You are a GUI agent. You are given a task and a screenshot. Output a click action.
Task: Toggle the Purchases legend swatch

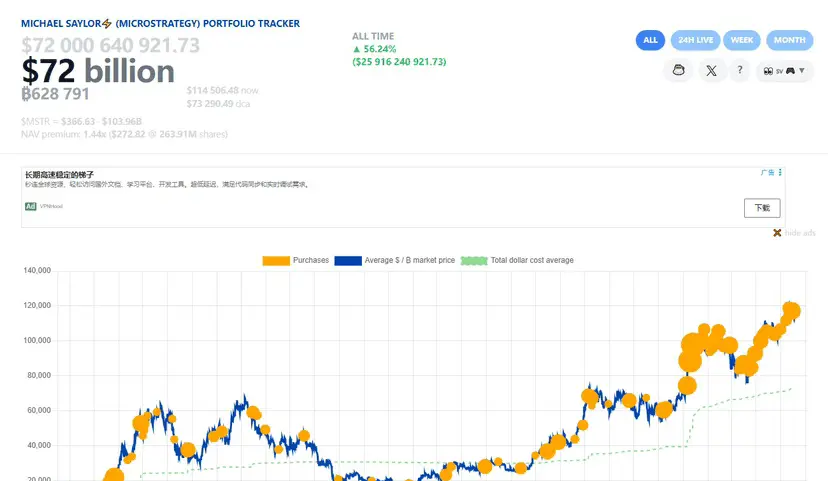click(x=276, y=260)
